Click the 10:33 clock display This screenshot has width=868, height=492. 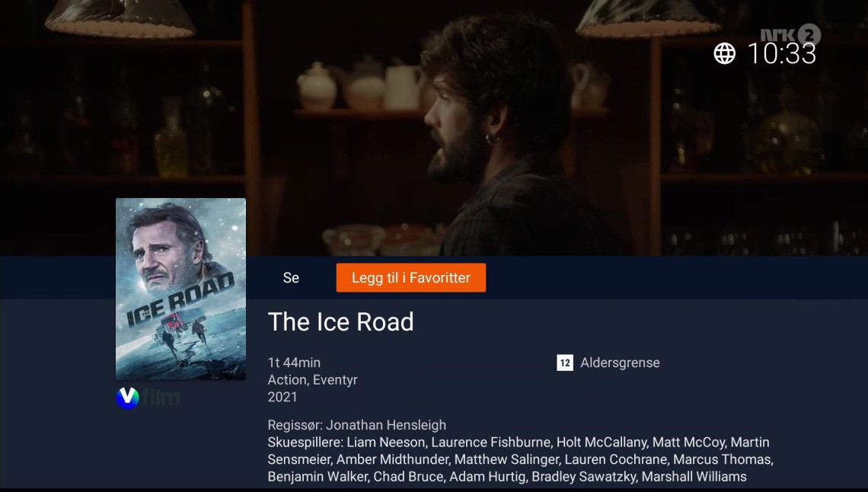pos(781,53)
